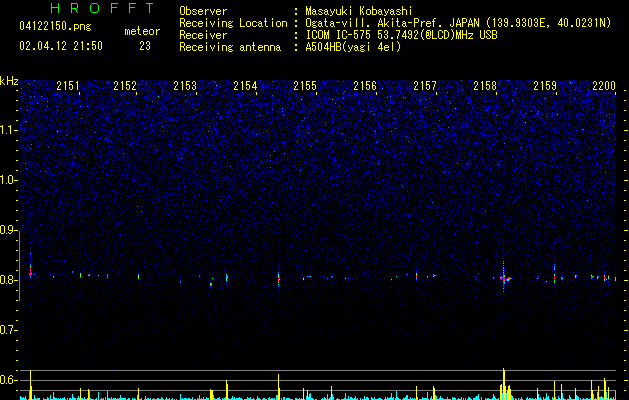Click the 2200 time marker
This screenshot has width=629, height=400.
[x=604, y=86]
